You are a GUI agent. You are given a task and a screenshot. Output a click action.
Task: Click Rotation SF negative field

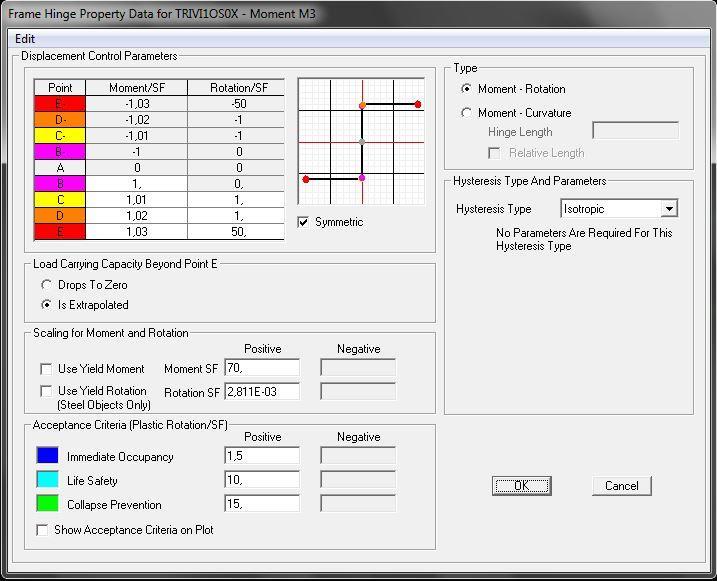[358, 391]
